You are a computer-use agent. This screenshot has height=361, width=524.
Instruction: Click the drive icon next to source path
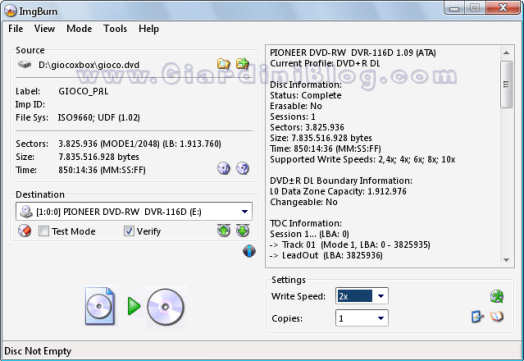pyautogui.click(x=24, y=64)
